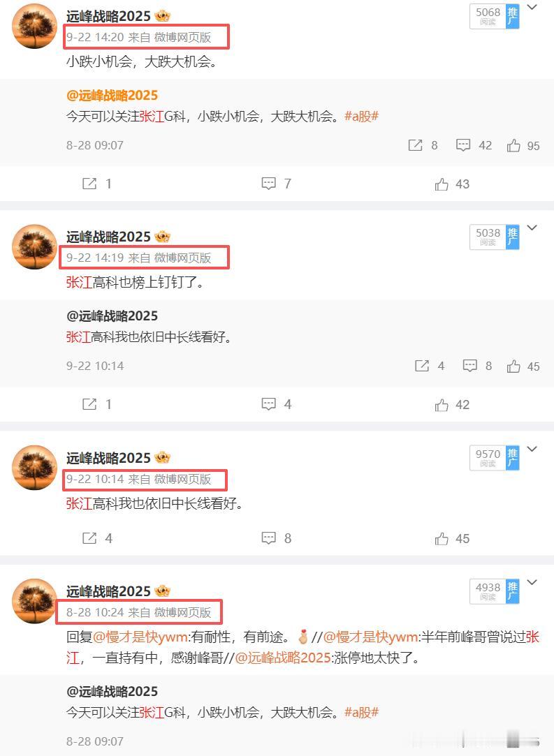Viewport: 554px width, 756px height.
Task: Share the third post showing 4 reposts
Action: pyautogui.click(x=97, y=538)
